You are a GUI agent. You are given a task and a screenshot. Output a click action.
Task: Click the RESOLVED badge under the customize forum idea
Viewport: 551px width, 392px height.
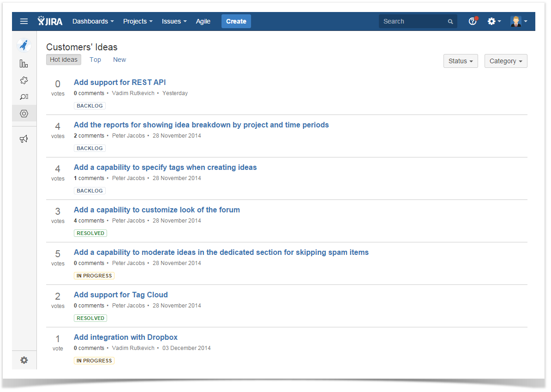pos(90,233)
